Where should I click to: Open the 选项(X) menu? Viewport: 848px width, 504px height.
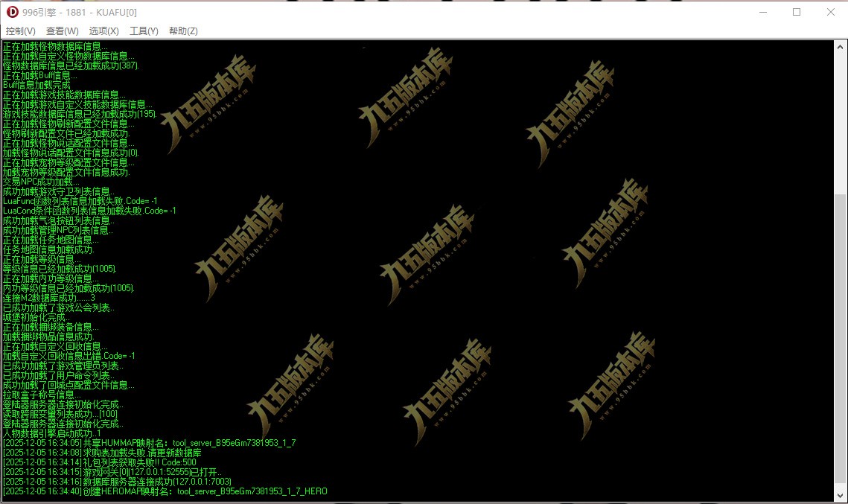pyautogui.click(x=103, y=31)
